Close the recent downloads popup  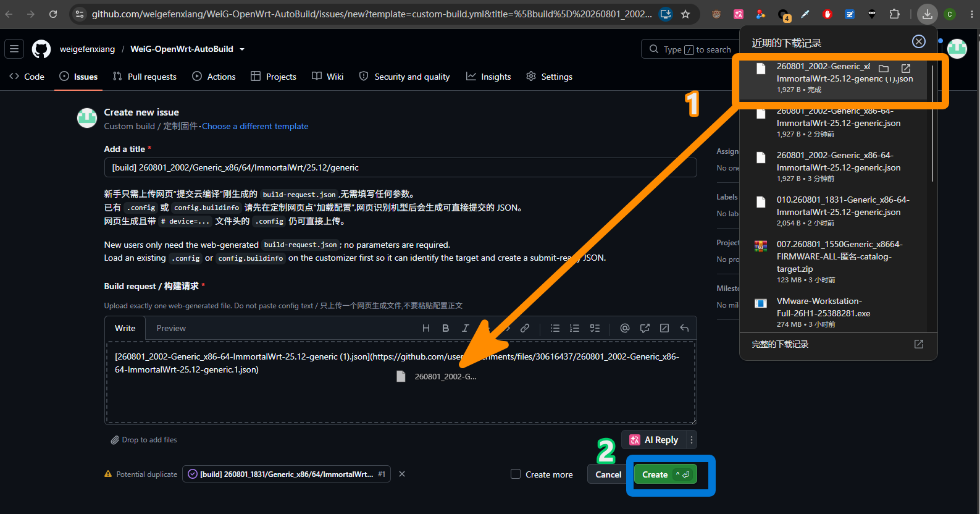click(919, 41)
